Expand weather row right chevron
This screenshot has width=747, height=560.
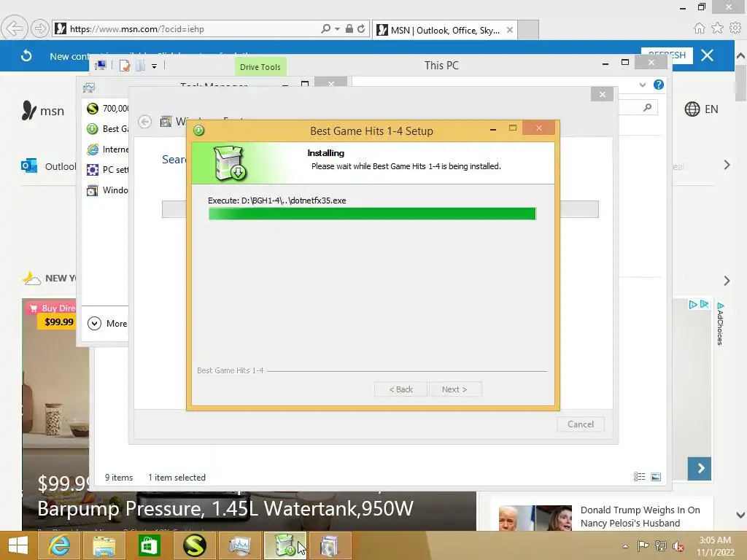coord(727,281)
